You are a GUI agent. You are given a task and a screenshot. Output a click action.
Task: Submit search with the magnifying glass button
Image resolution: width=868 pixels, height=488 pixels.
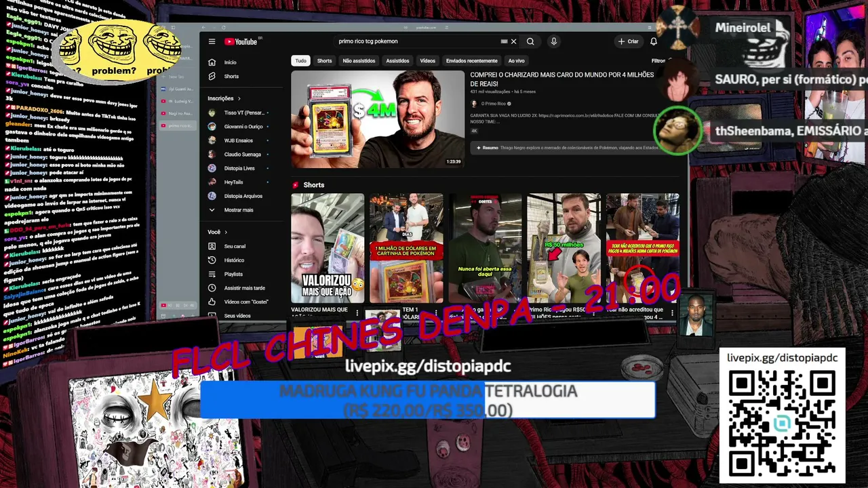[x=530, y=41]
